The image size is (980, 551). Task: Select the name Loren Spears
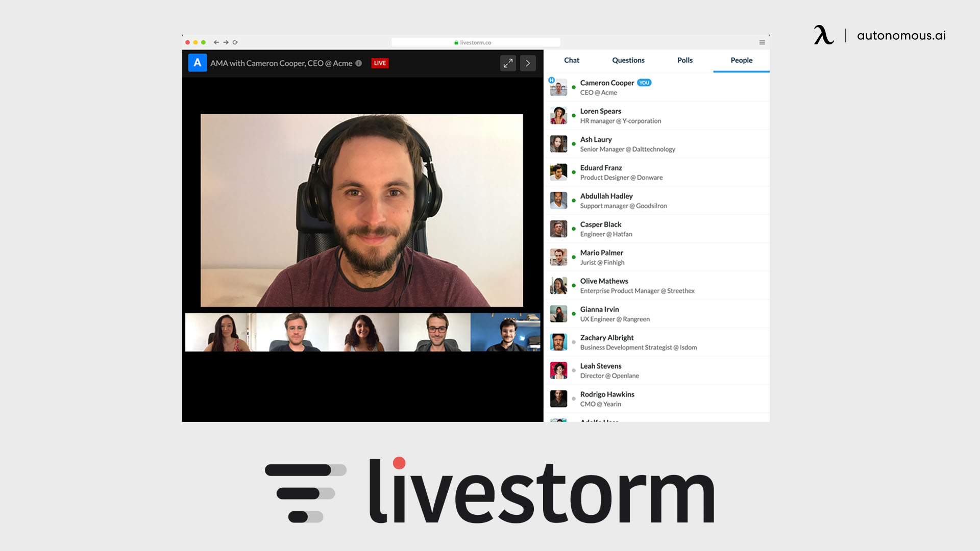coord(600,111)
